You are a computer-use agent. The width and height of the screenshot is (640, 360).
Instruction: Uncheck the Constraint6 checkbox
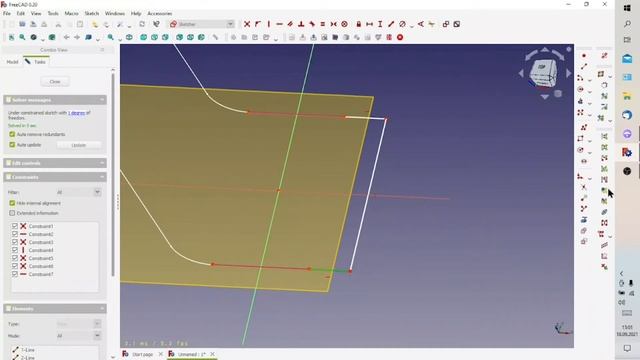pos(15,266)
